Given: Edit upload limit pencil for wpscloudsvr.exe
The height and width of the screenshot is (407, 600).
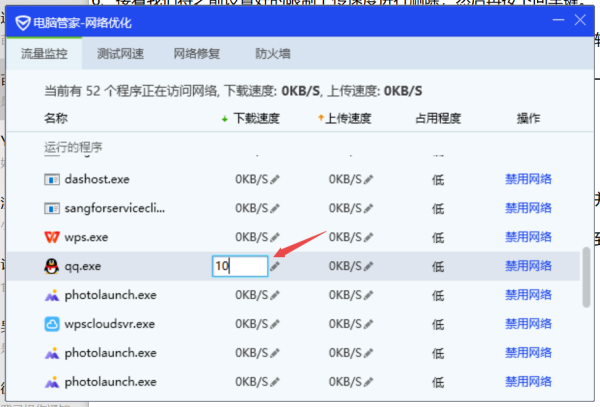Looking at the screenshot, I should click(368, 324).
